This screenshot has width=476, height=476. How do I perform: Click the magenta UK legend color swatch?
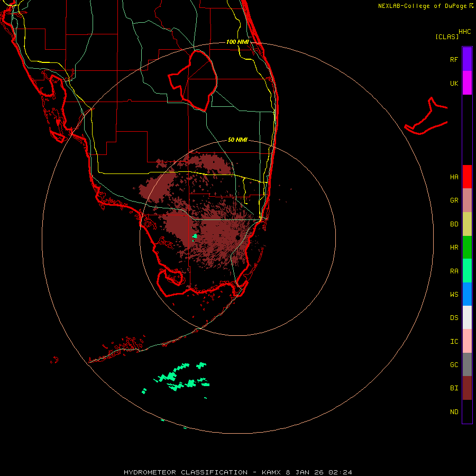pos(467,83)
